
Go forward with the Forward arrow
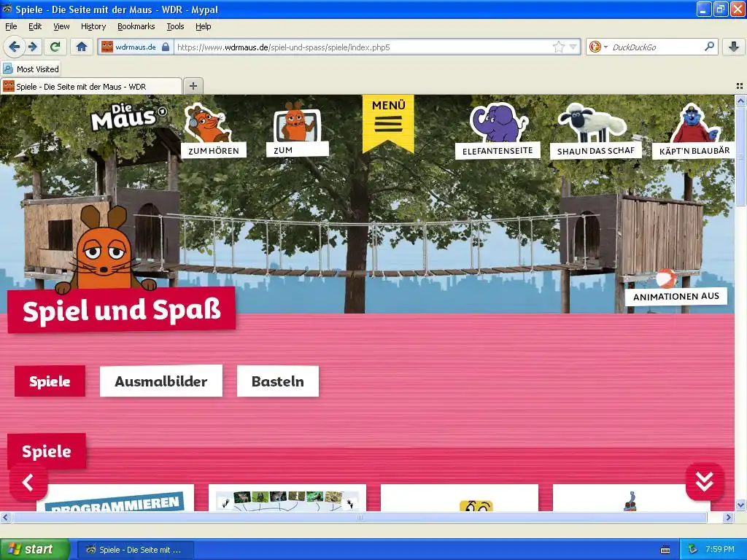[x=32, y=47]
